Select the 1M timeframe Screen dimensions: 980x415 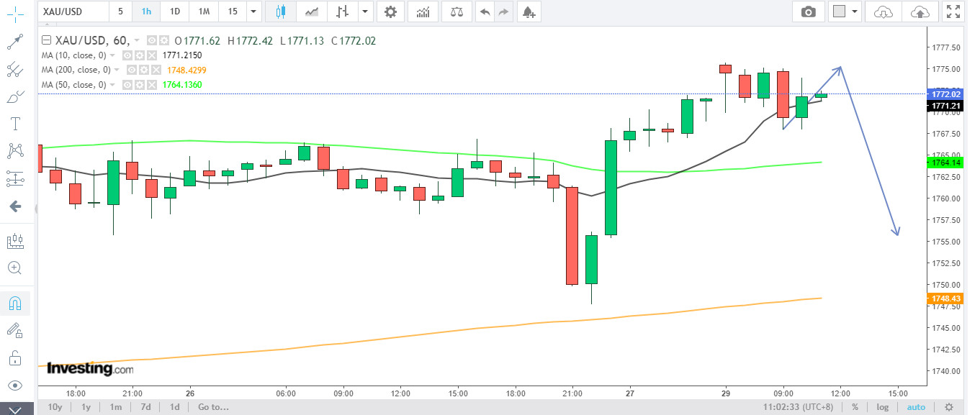pos(204,12)
